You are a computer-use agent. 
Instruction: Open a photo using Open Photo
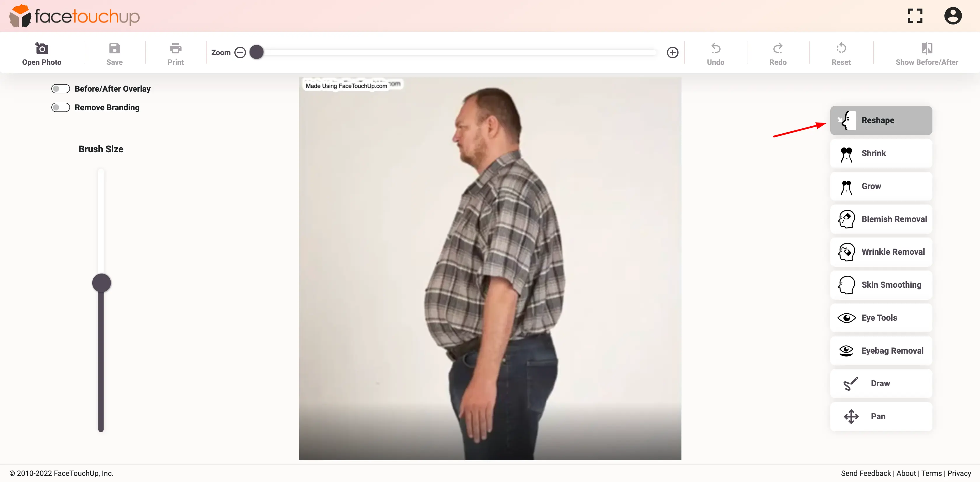(x=41, y=53)
